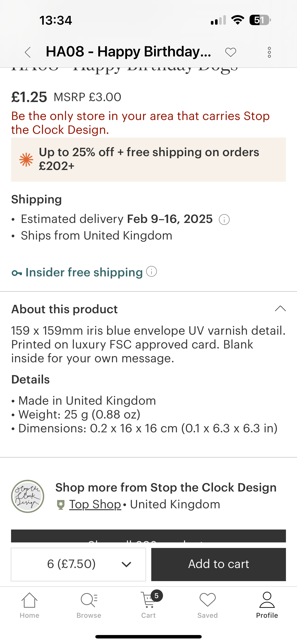
Task: Open Insider free shipping info icon
Action: (x=151, y=271)
